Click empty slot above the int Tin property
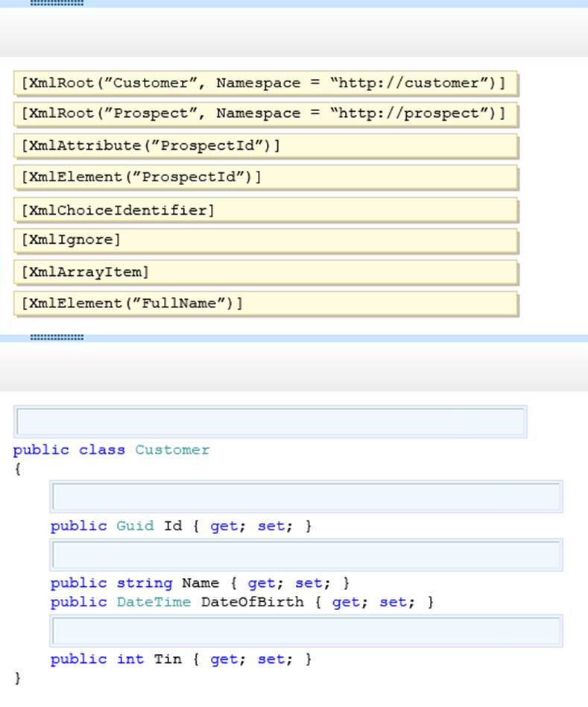 point(306,631)
